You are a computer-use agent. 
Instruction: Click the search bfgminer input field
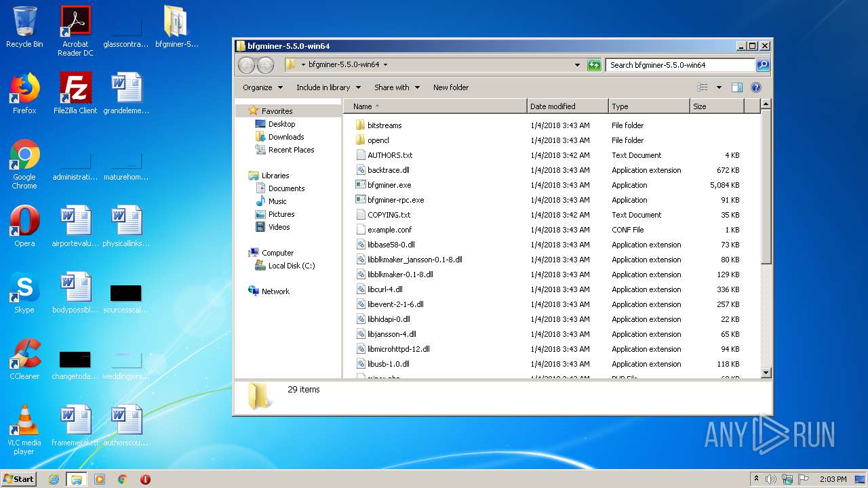[x=680, y=65]
